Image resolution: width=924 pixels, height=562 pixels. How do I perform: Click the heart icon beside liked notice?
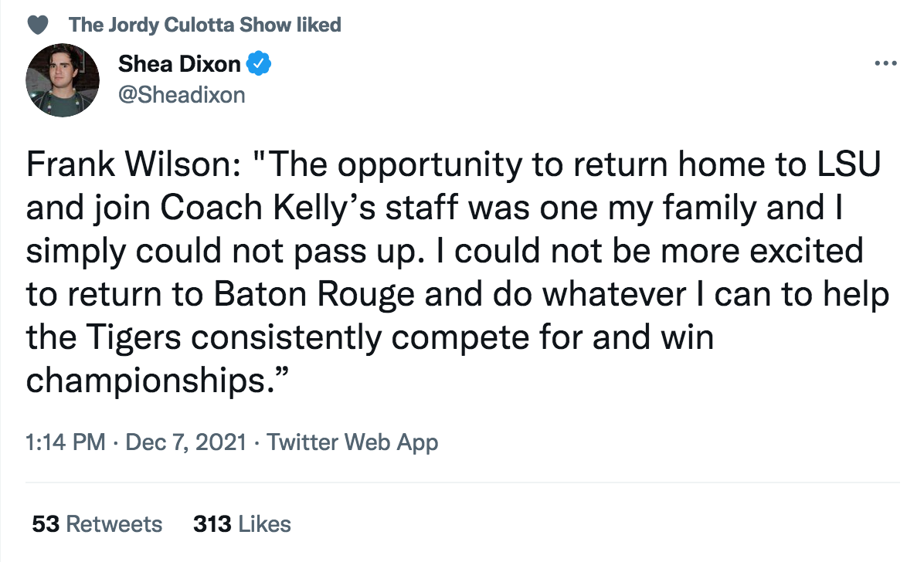click(x=38, y=25)
